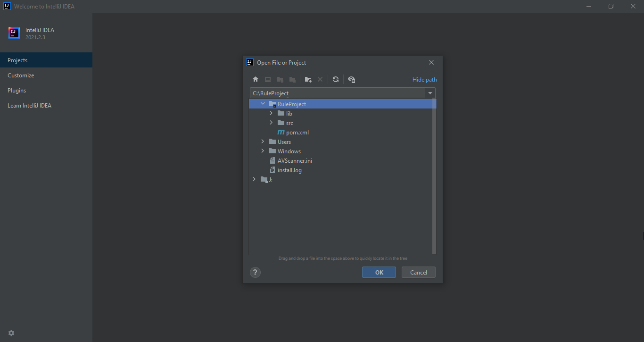Open the help question mark button

pyautogui.click(x=255, y=272)
